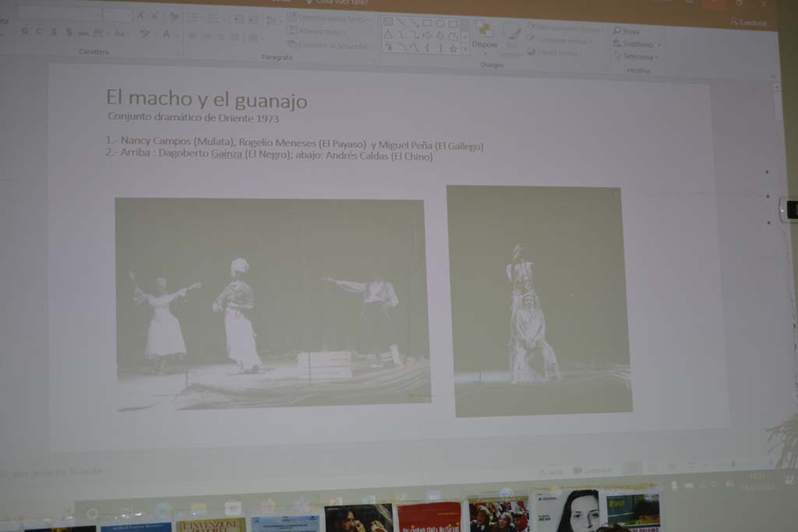Select the star shape
This screenshot has width=798, height=532.
pos(453,49)
